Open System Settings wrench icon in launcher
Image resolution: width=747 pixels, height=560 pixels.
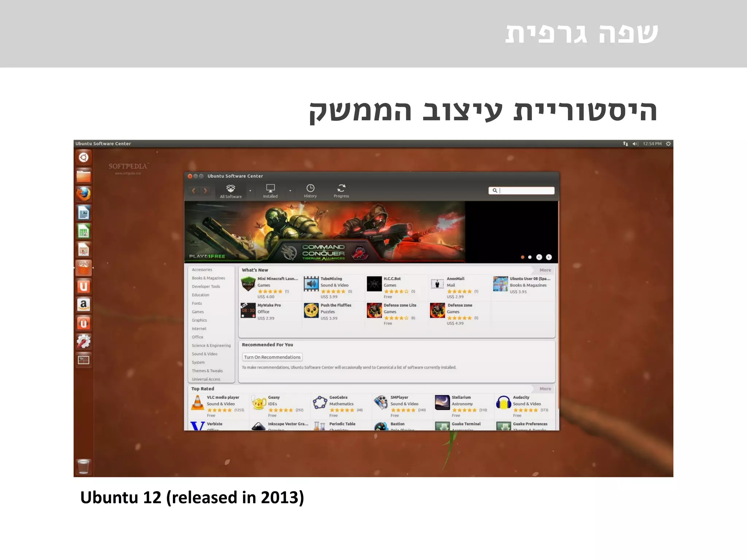(84, 342)
